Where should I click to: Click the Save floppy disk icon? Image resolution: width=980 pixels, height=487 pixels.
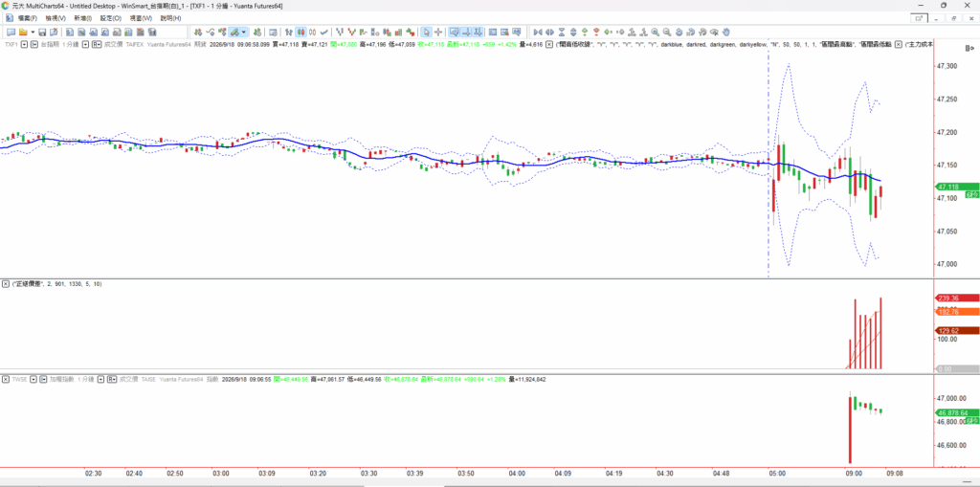pyautogui.click(x=42, y=32)
